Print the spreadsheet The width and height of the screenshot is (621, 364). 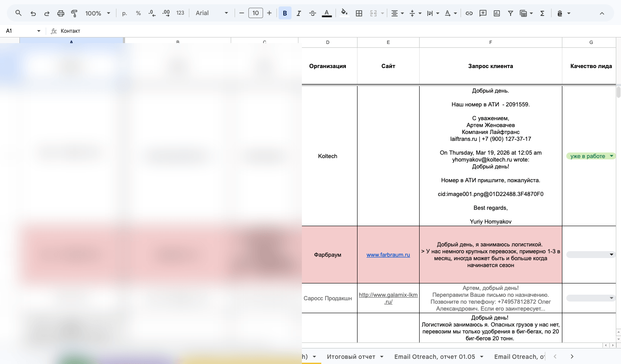click(61, 13)
